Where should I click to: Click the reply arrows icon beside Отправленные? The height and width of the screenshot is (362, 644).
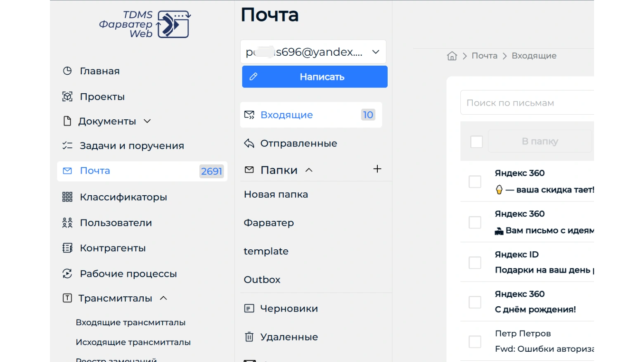coord(249,143)
